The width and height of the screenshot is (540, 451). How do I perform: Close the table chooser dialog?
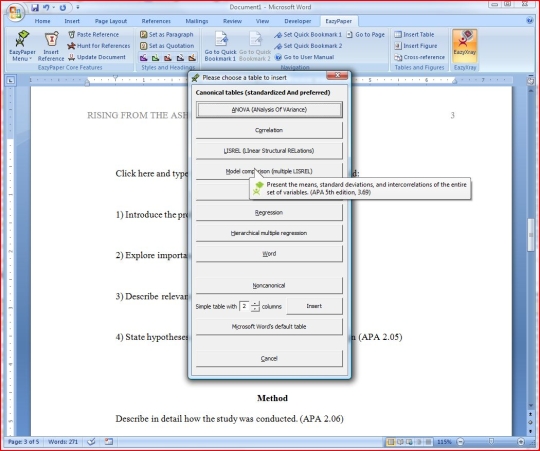point(338,75)
